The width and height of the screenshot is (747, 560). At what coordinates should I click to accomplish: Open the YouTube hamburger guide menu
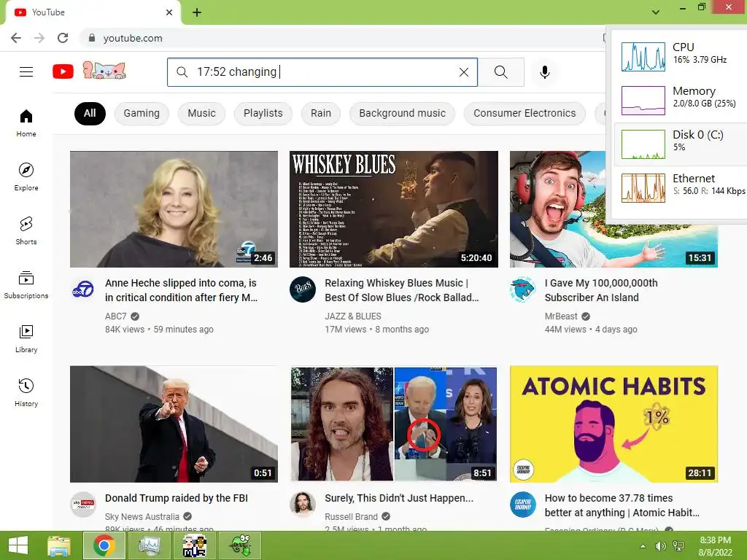[26, 72]
